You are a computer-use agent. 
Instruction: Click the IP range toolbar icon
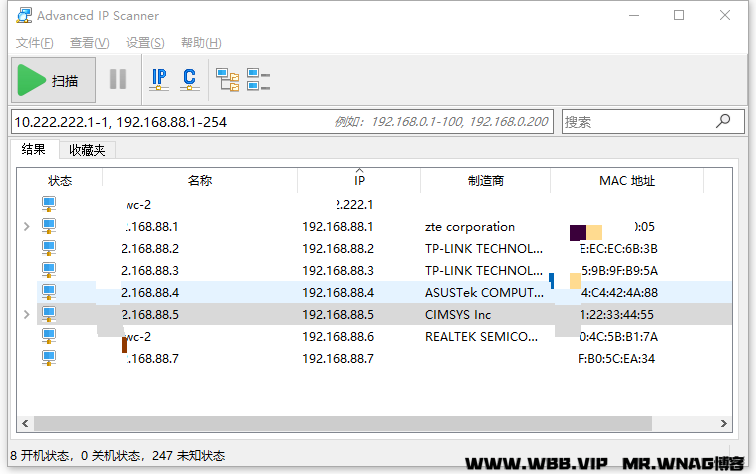point(159,80)
